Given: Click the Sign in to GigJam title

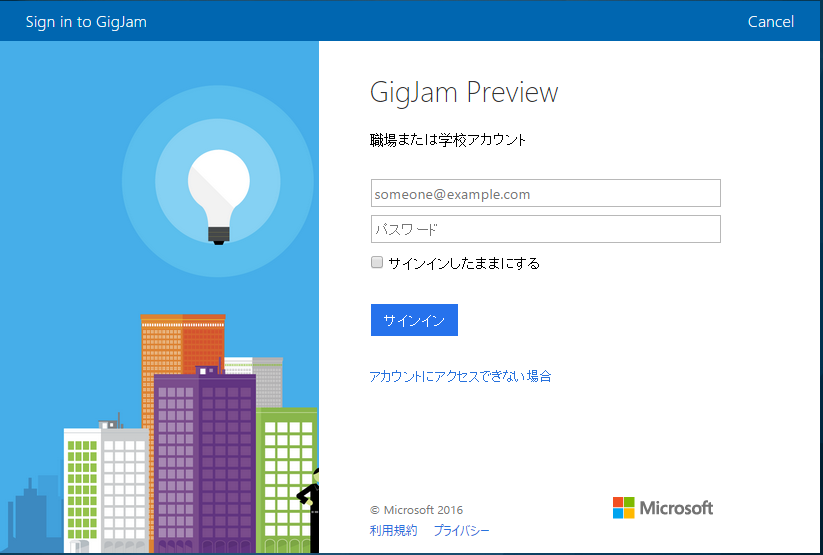Looking at the screenshot, I should (x=86, y=22).
